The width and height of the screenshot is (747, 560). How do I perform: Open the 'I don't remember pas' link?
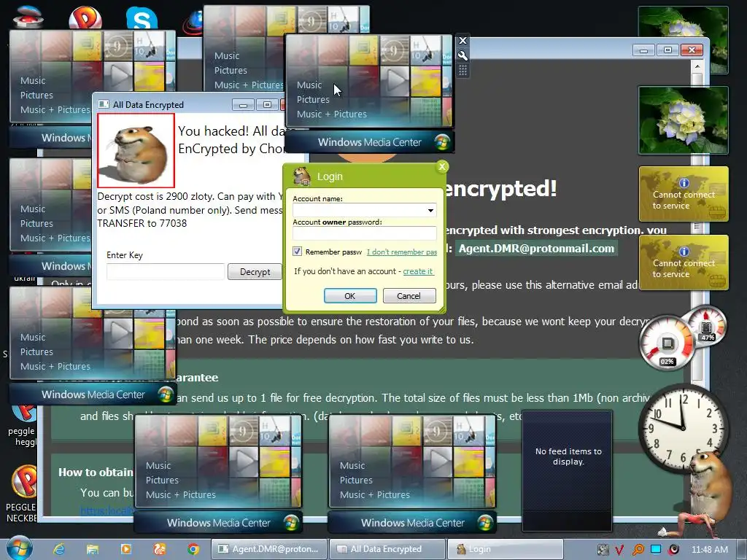pos(402,252)
